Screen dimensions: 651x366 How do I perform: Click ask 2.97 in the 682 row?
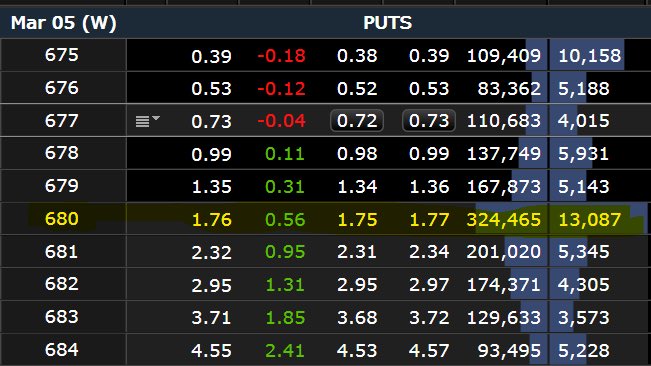point(429,285)
